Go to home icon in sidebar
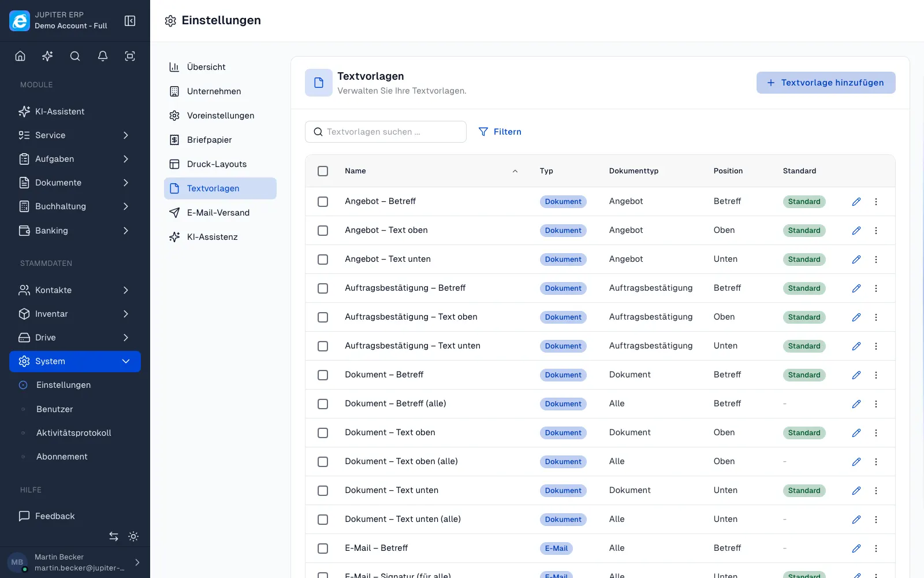Image resolution: width=924 pixels, height=578 pixels. [20, 56]
